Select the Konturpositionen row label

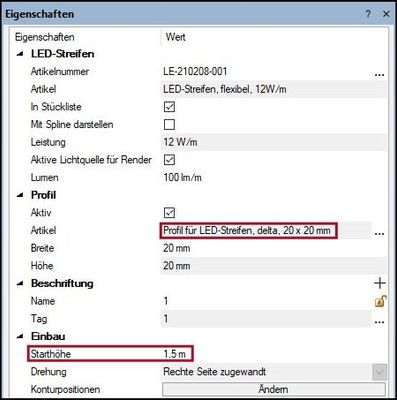tap(65, 389)
